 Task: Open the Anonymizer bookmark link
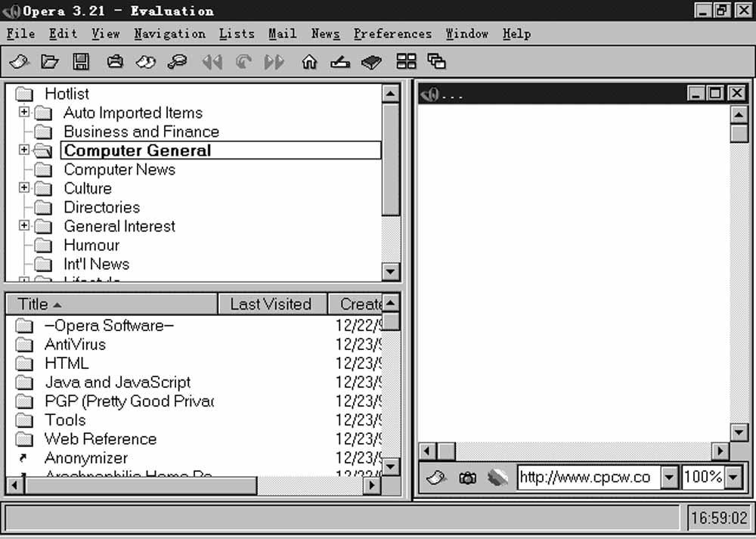[x=86, y=458]
